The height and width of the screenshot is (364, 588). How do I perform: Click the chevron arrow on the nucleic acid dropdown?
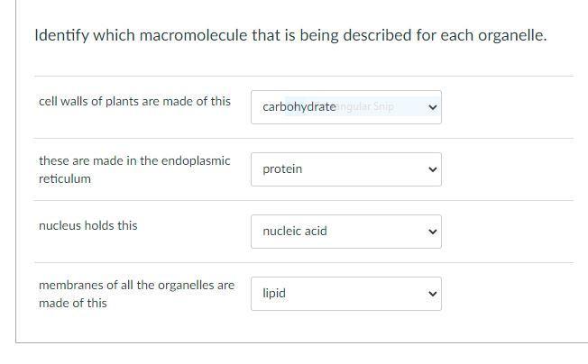tap(432, 232)
